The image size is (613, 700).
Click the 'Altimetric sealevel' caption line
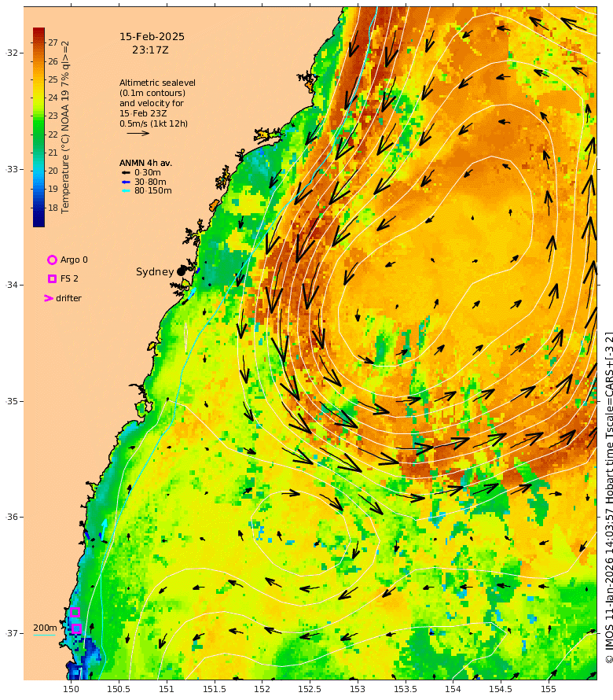click(x=157, y=83)
